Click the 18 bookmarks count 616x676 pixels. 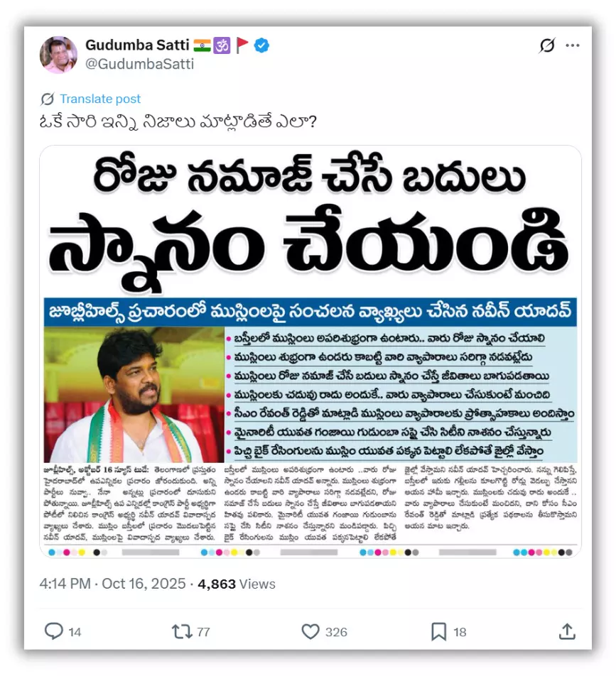(x=460, y=632)
